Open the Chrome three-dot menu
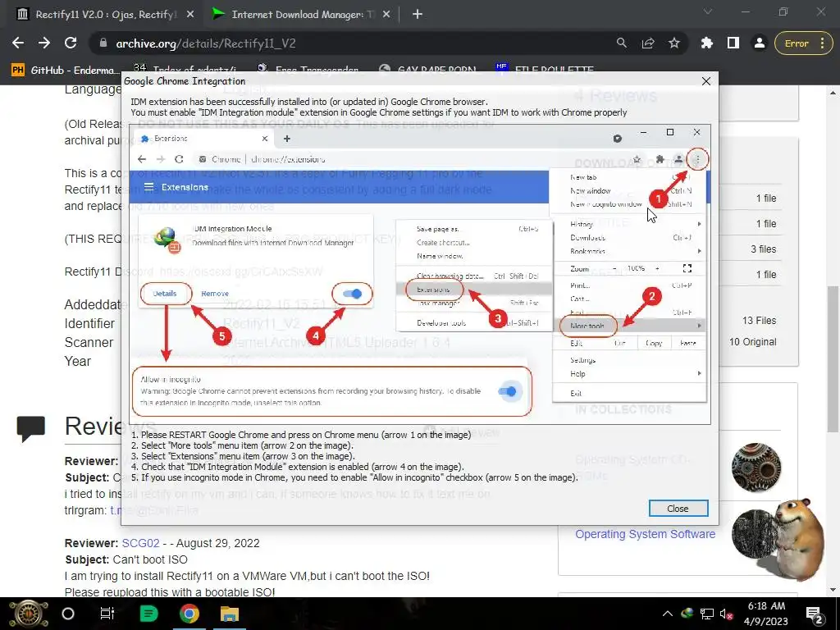 point(822,43)
